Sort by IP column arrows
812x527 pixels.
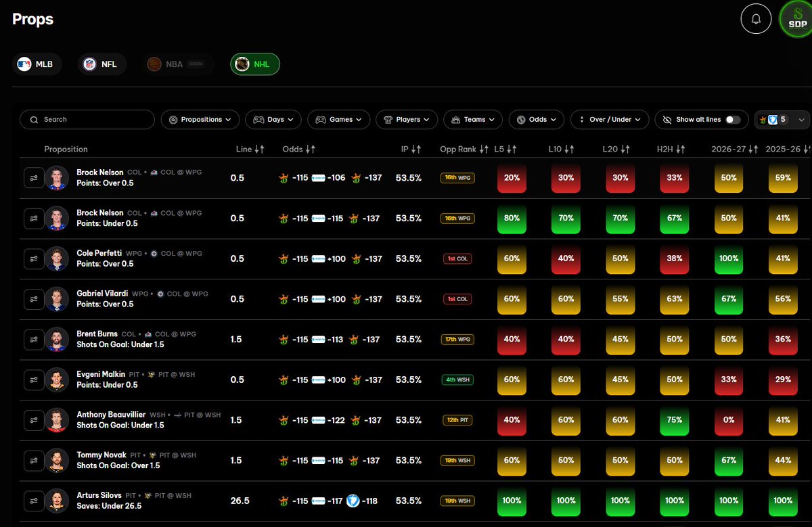point(416,149)
